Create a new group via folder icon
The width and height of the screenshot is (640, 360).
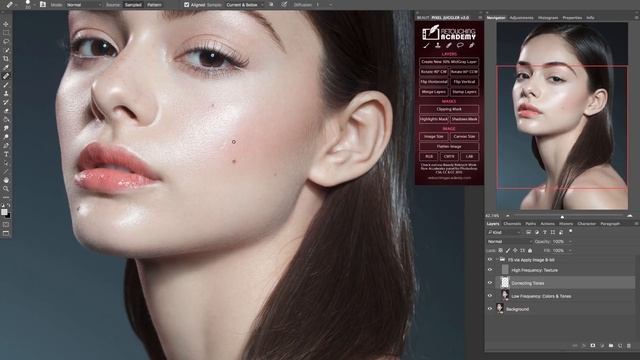[x=611, y=345]
